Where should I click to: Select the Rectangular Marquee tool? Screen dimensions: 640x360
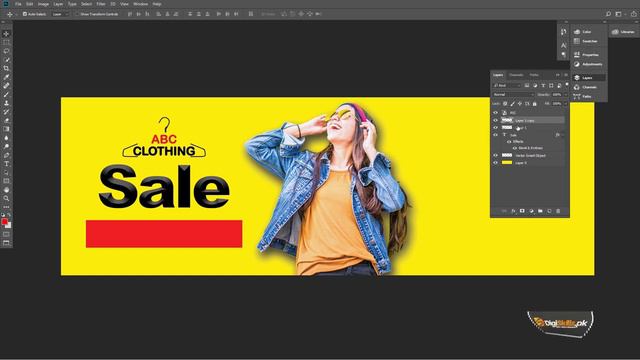[x=6, y=42]
